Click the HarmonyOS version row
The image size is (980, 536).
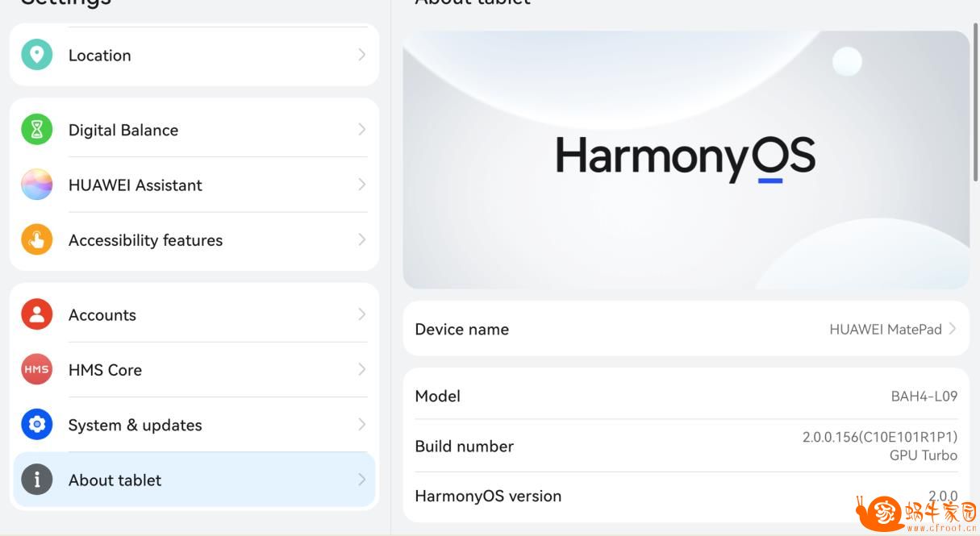tap(686, 497)
